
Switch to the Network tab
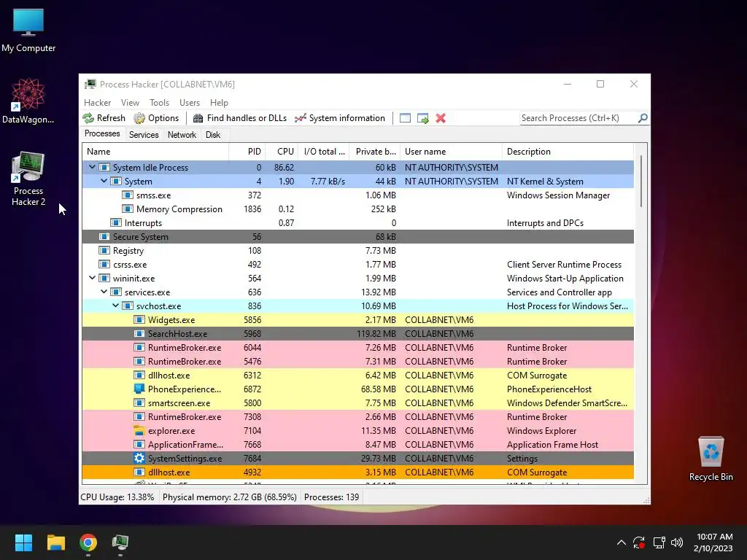pos(182,135)
